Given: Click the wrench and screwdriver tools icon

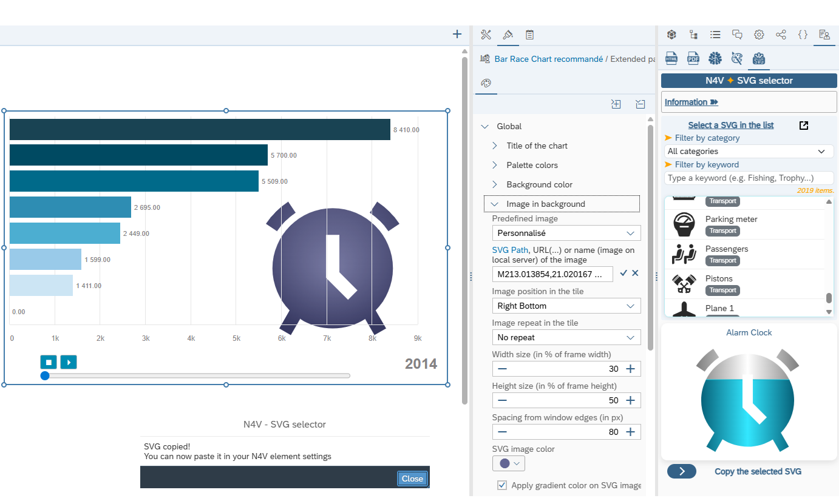Looking at the screenshot, I should (x=486, y=35).
